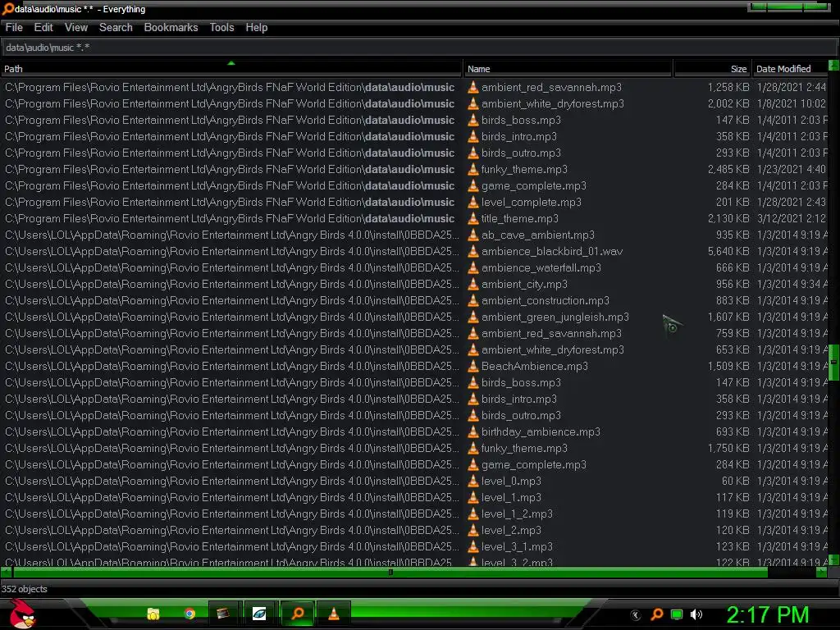840x630 pixels.
Task: Sort results by the Size column header
Action: 713,69
